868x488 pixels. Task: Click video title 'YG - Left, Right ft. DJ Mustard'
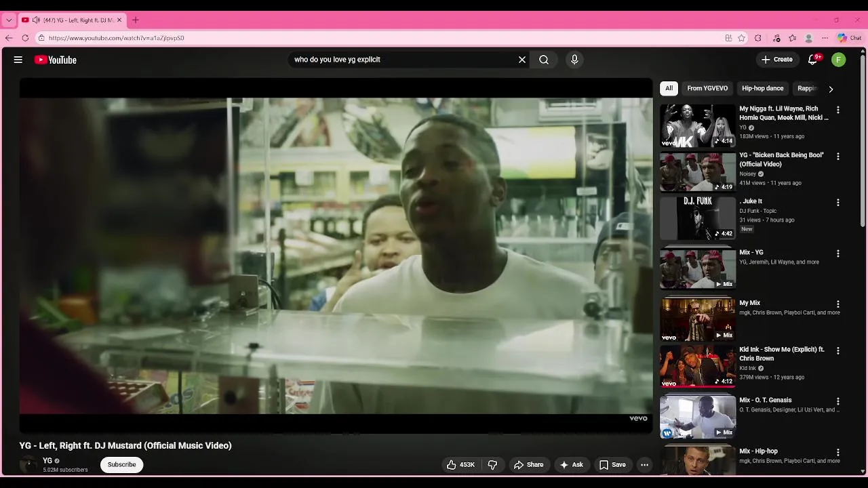(x=125, y=446)
